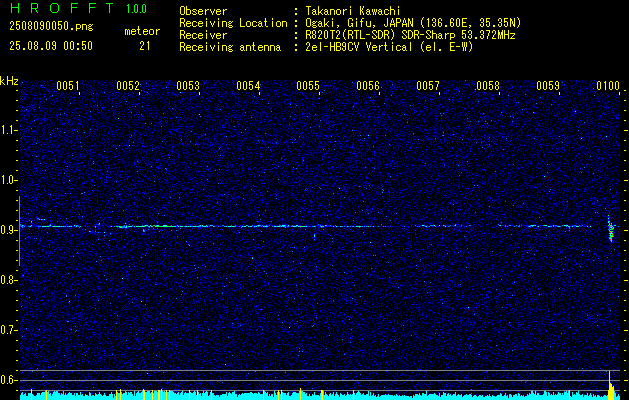Click the 0055 time marker
The width and height of the screenshot is (629, 400).
tap(308, 86)
